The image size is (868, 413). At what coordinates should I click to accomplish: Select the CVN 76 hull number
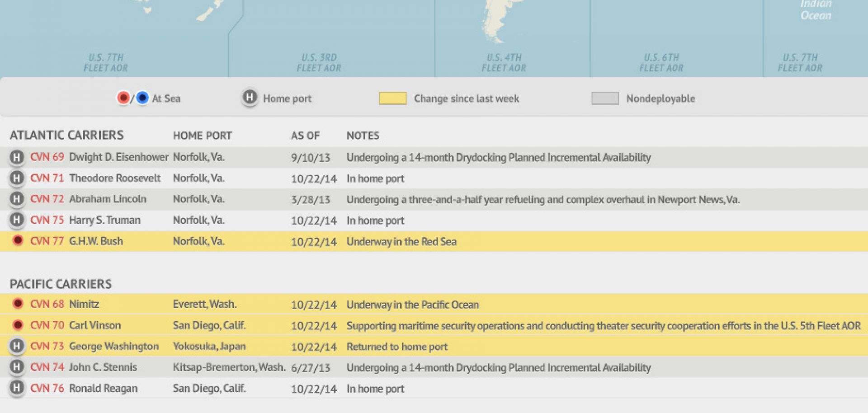pos(47,388)
